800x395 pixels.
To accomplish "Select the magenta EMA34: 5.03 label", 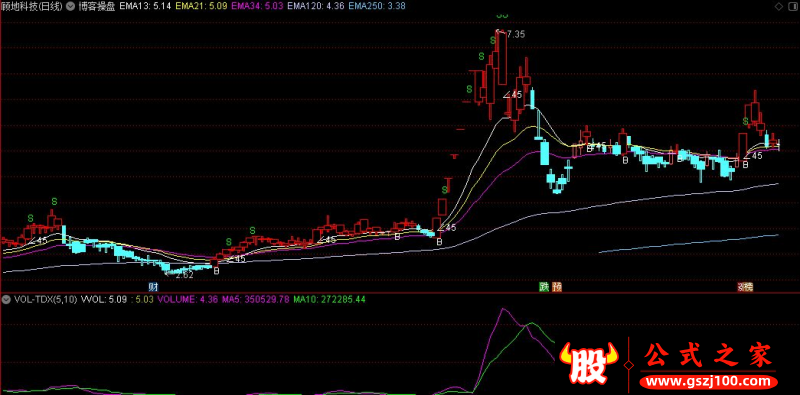I will click(257, 7).
